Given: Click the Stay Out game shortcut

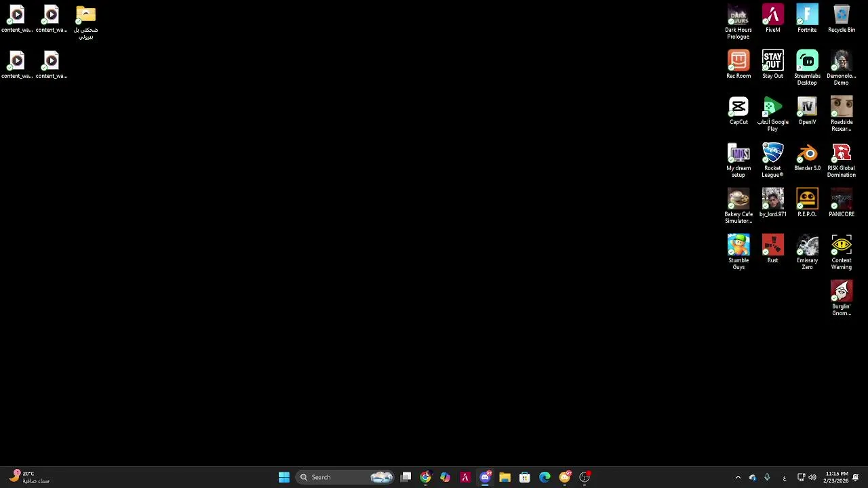Looking at the screenshot, I should [x=772, y=65].
